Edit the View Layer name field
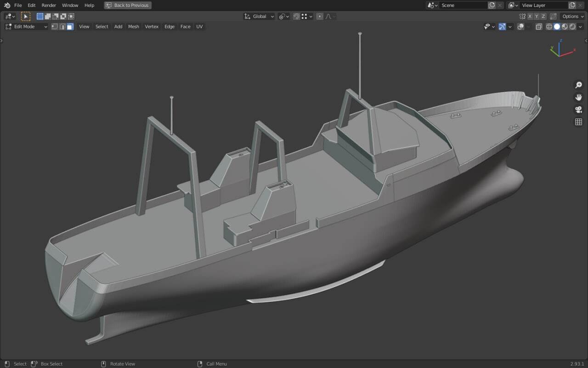 544,5
